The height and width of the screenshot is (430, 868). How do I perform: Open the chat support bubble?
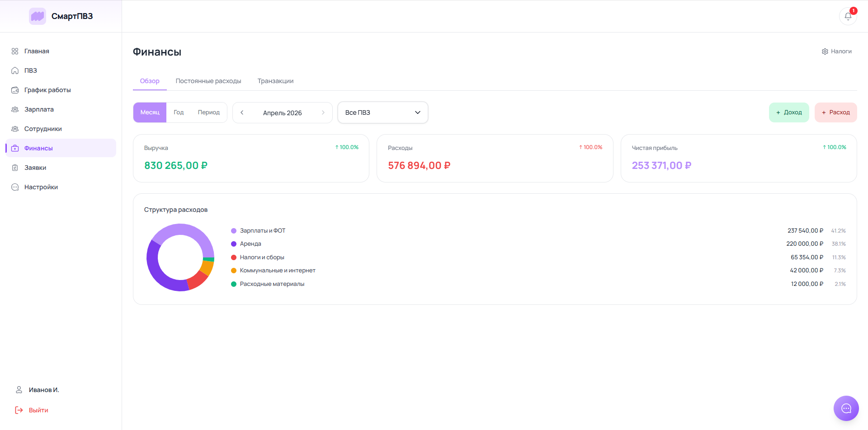(x=846, y=408)
